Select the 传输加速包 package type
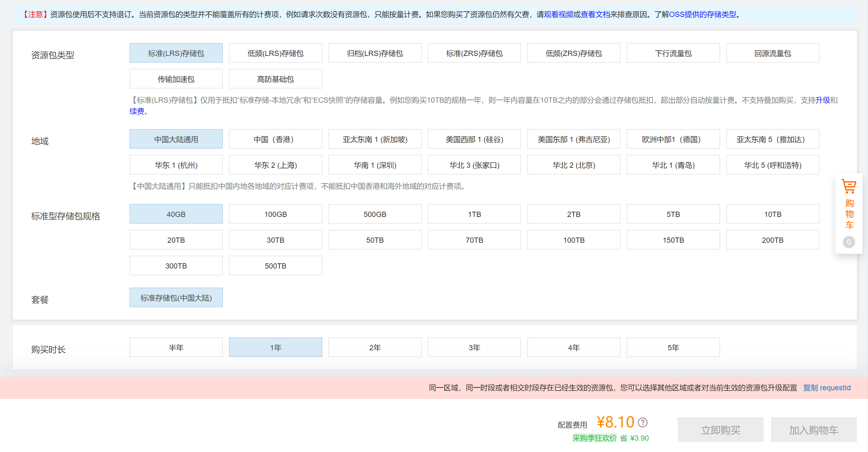Viewport: 868px width, 452px height. [x=176, y=79]
